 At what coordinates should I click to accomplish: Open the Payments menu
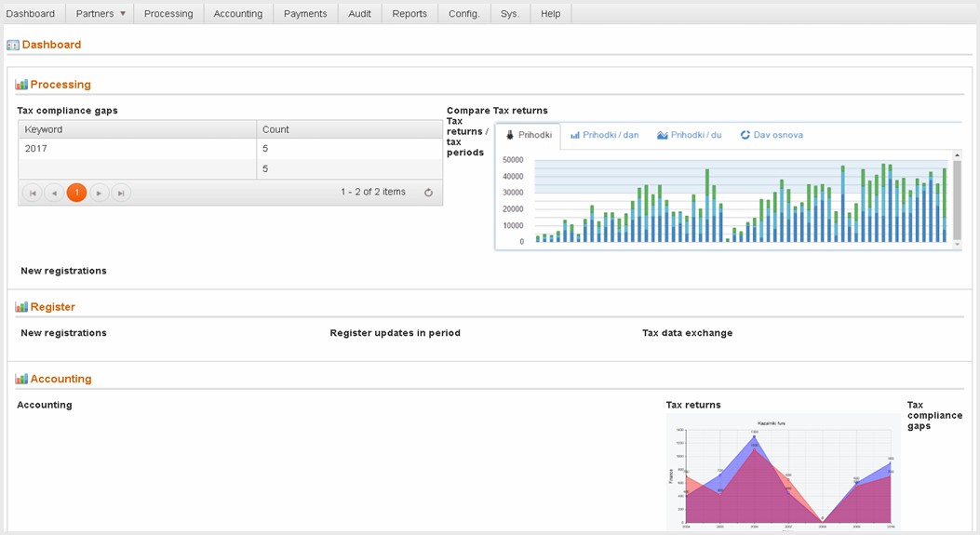[x=305, y=14]
